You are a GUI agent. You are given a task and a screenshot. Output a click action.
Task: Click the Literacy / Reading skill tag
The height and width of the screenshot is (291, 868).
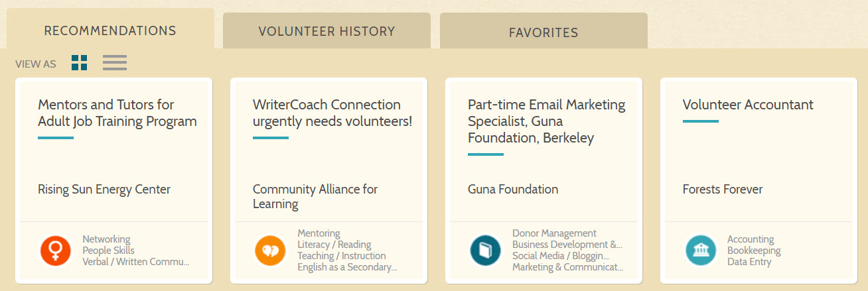pyautogui.click(x=334, y=245)
